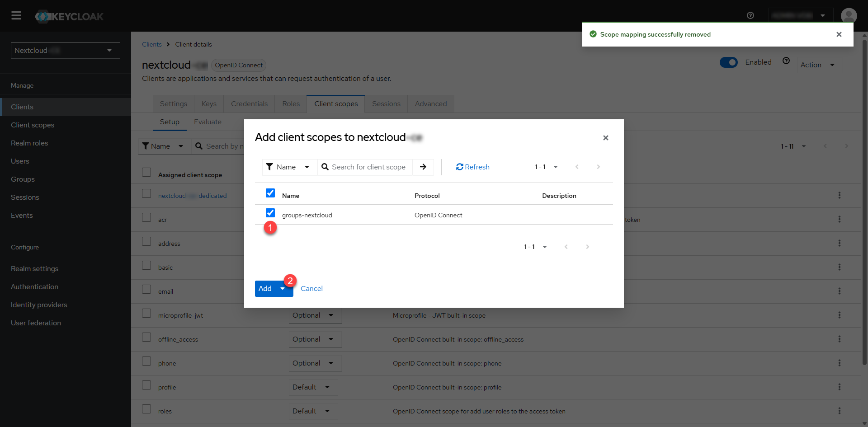Click the search magnifier in dialog
This screenshot has height=427, width=868.
[325, 167]
